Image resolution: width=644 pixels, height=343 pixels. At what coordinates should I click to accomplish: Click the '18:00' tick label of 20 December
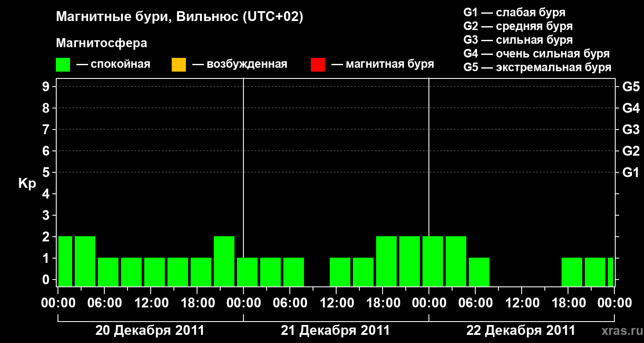197,303
